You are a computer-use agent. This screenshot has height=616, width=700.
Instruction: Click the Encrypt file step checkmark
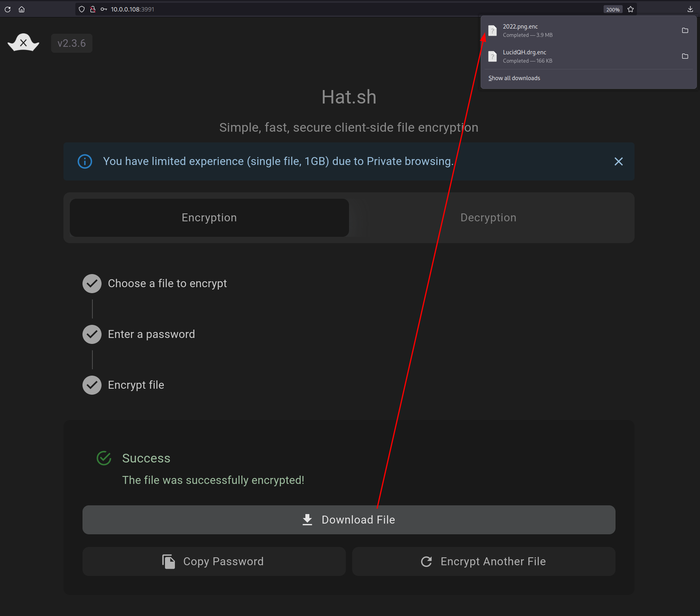pos(92,385)
